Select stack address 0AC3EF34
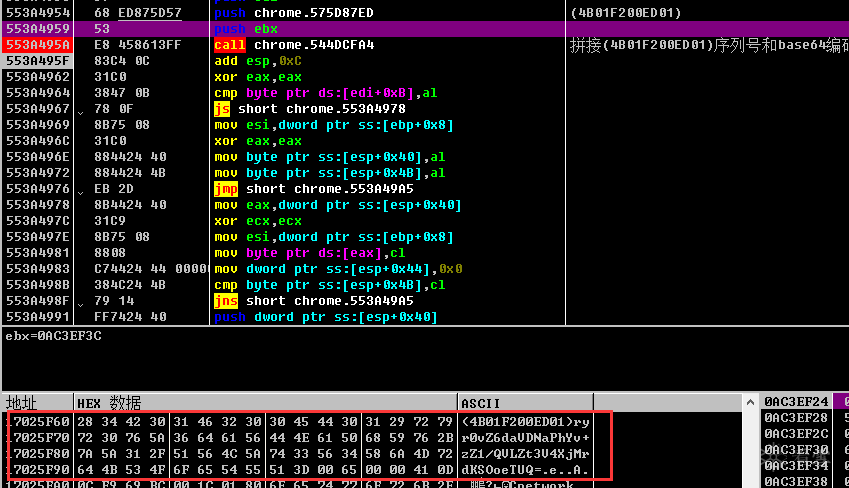The width and height of the screenshot is (849, 488). point(796,466)
